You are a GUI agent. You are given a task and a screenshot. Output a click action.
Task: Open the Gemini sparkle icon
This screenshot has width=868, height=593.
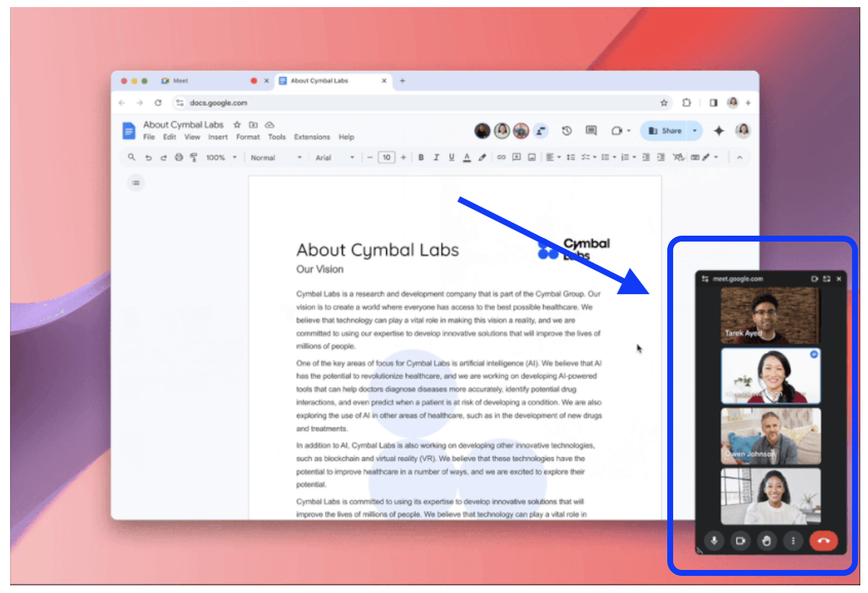(719, 131)
